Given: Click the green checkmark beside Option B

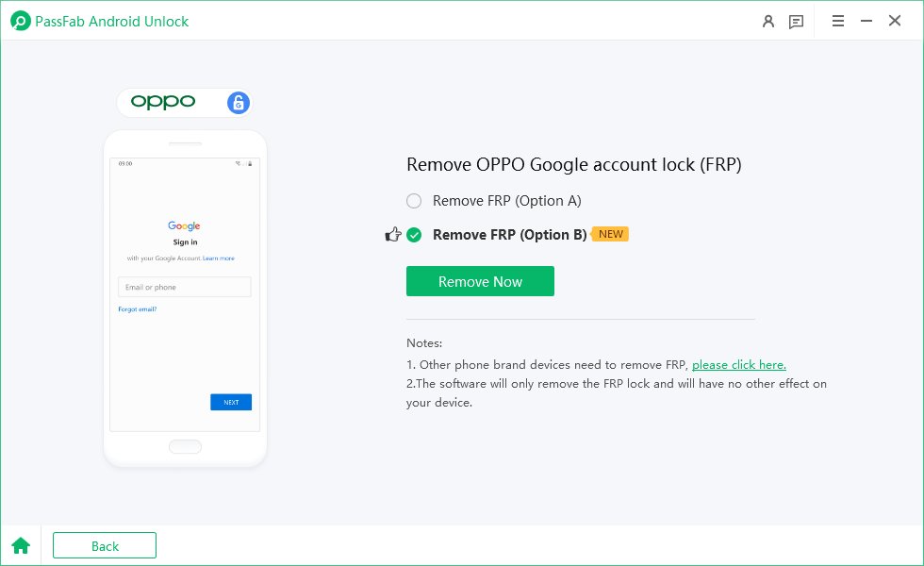Looking at the screenshot, I should [413, 234].
